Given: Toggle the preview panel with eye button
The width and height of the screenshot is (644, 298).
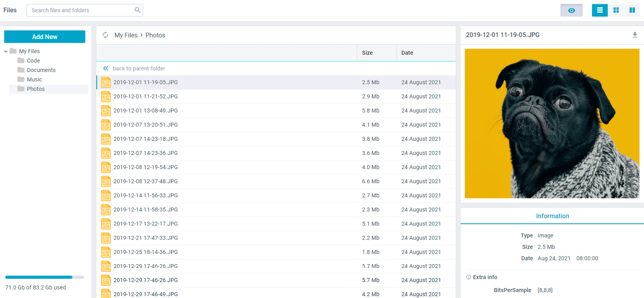Looking at the screenshot, I should pyautogui.click(x=571, y=10).
